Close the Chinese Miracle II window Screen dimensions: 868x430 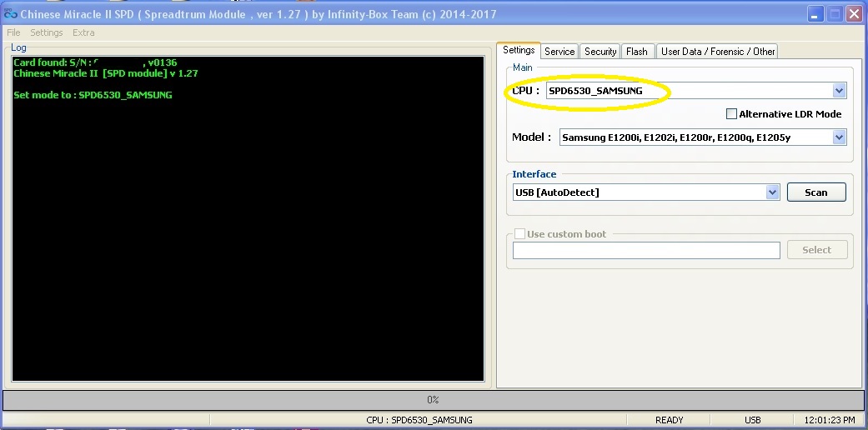[x=854, y=14]
